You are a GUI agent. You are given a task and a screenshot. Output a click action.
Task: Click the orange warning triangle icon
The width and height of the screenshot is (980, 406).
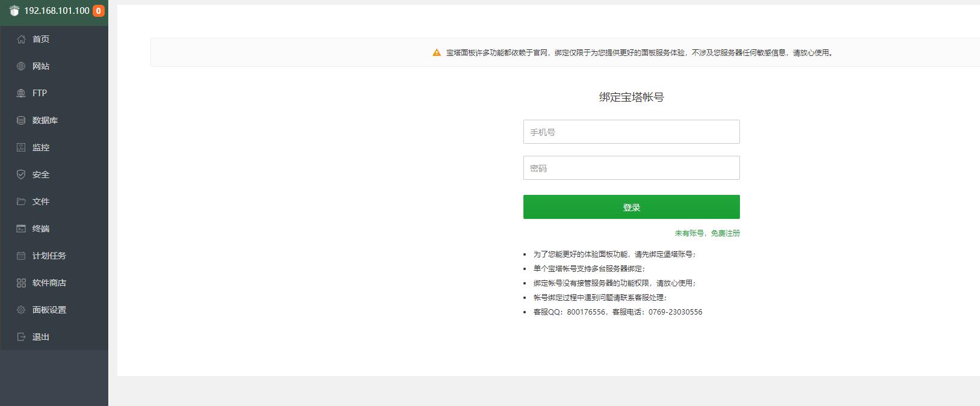(x=437, y=53)
